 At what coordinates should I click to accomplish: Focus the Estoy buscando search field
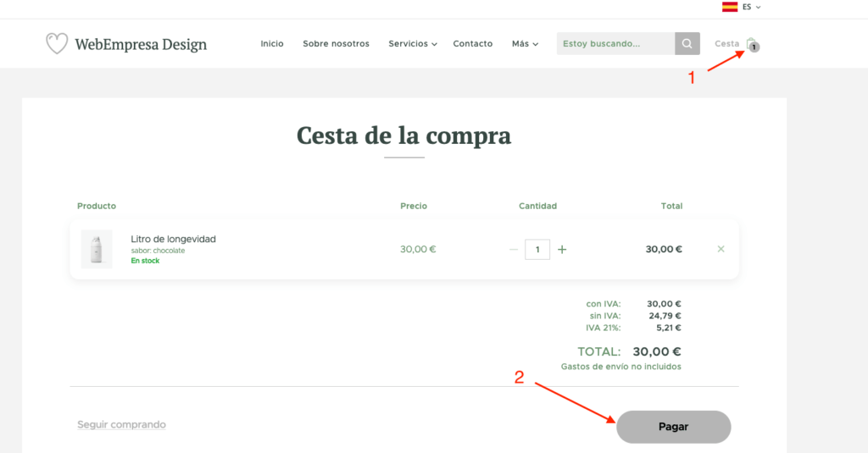615,44
